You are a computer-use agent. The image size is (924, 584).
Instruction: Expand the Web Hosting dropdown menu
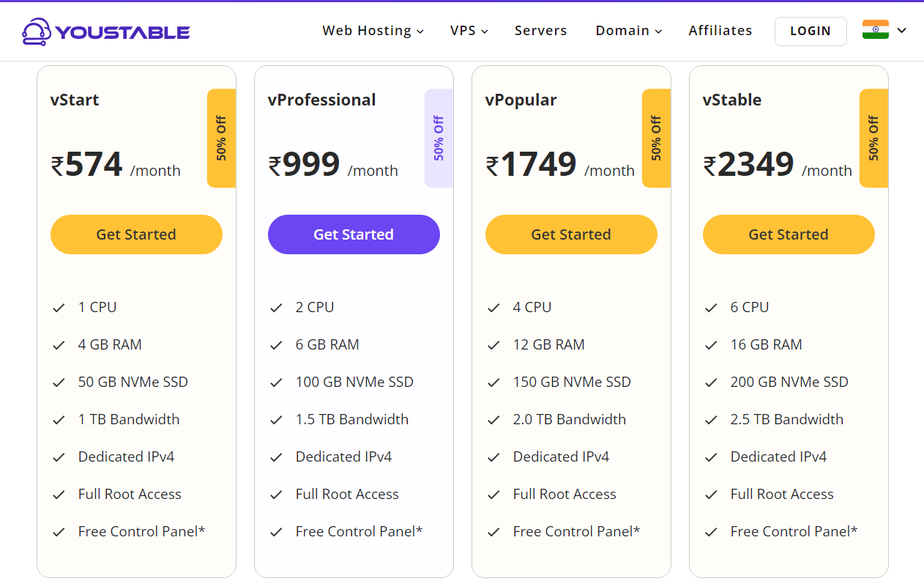373,31
